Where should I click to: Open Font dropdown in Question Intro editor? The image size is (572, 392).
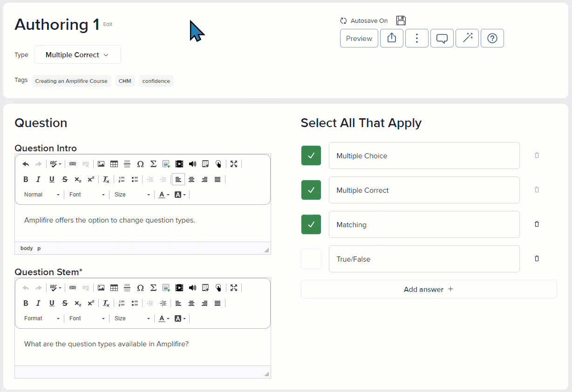coord(87,195)
